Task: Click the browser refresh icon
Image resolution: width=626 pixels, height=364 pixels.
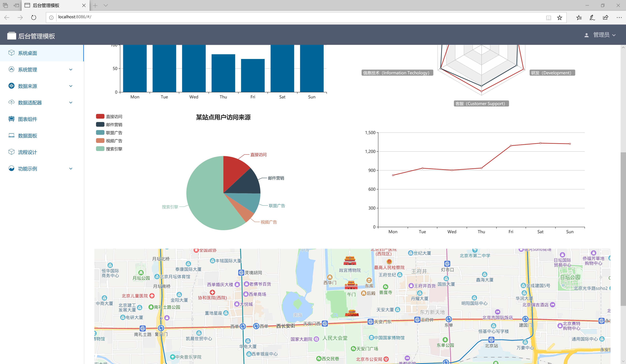Action: (x=34, y=17)
